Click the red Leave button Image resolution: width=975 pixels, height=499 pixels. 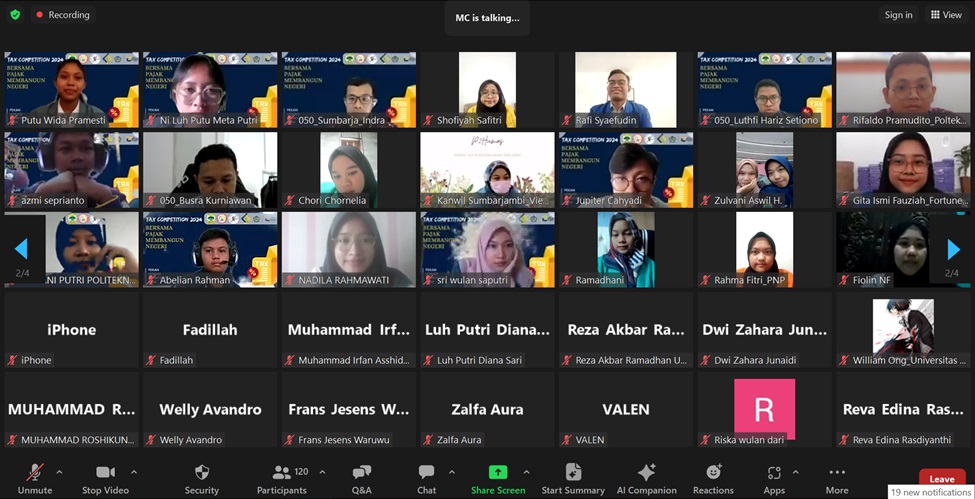point(942,479)
